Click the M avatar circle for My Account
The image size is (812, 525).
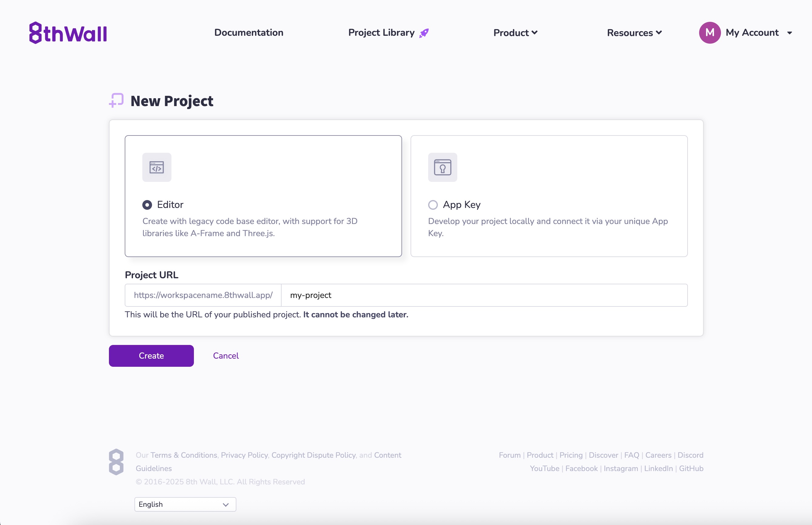709,32
